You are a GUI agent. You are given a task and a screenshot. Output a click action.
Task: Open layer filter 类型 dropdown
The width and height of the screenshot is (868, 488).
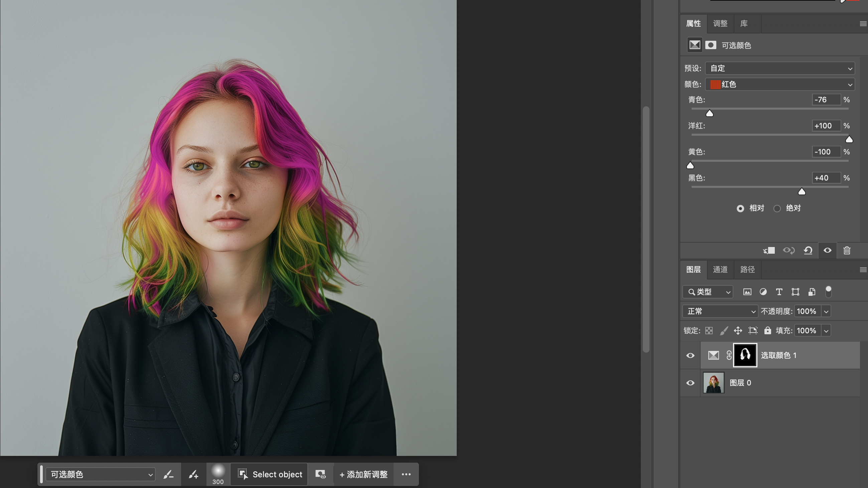(x=708, y=292)
